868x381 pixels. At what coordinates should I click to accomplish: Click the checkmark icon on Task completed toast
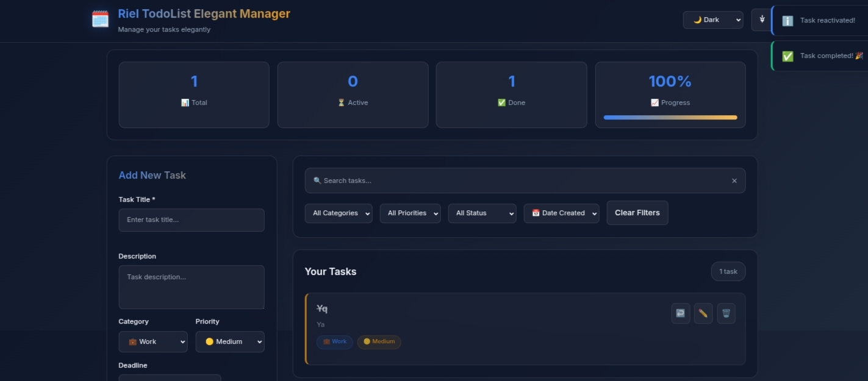tap(787, 55)
